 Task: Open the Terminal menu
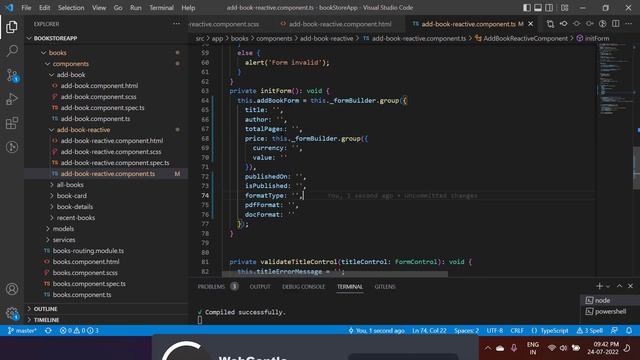pyautogui.click(x=161, y=8)
